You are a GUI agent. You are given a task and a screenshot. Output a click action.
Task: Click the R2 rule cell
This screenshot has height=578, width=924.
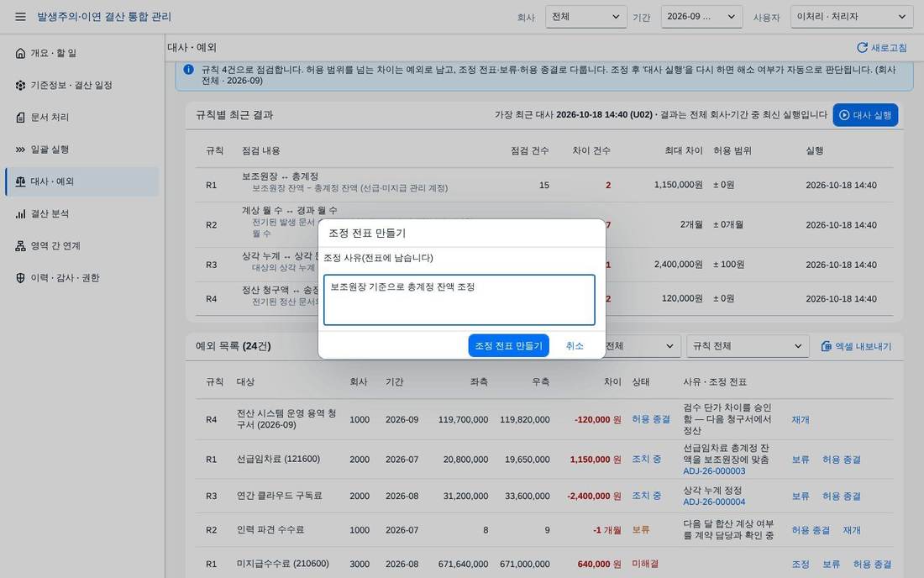tap(212, 225)
